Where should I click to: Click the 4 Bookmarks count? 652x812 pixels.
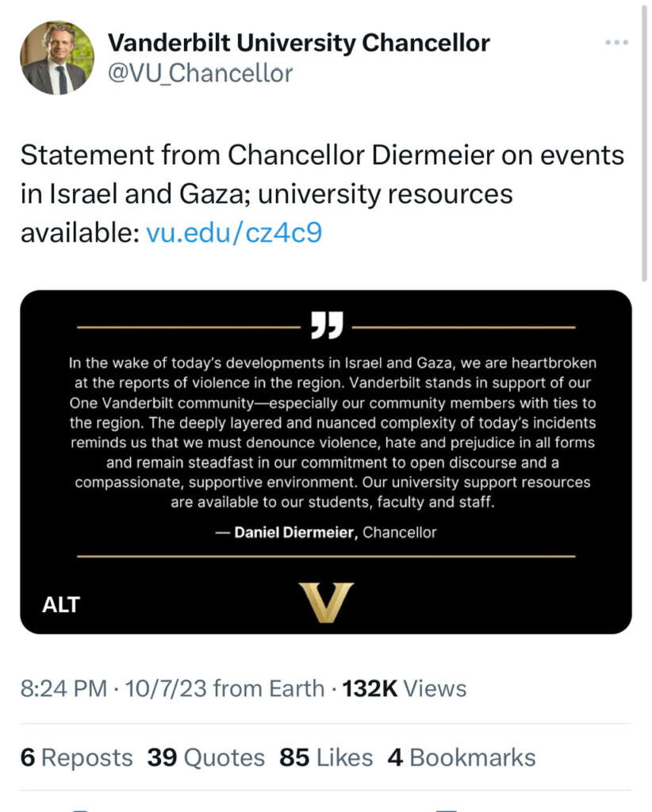(x=462, y=757)
